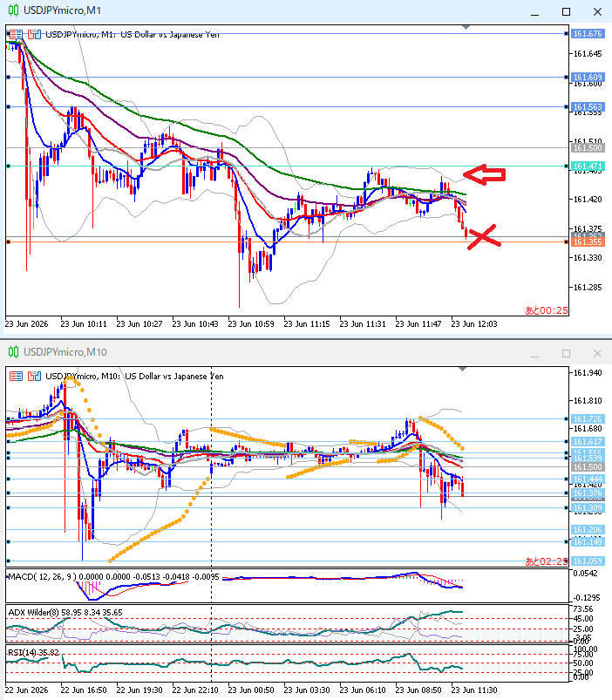
Task: Select the gray 161.500 level label in M1
Action: [588, 148]
